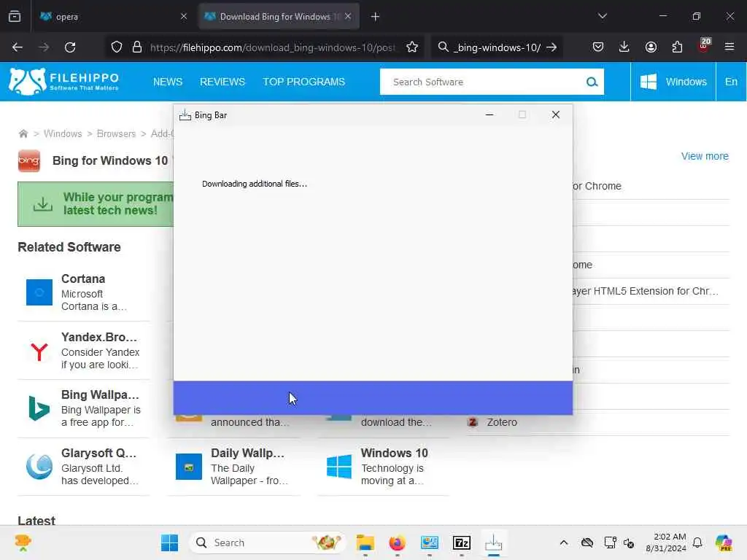Open File Explorer from taskbar

[x=365, y=542]
